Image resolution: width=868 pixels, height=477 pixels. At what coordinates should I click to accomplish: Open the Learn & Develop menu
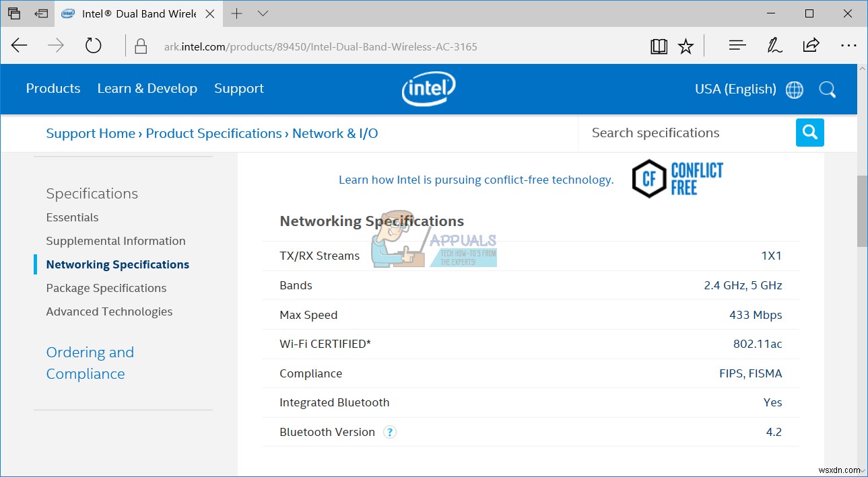point(147,89)
